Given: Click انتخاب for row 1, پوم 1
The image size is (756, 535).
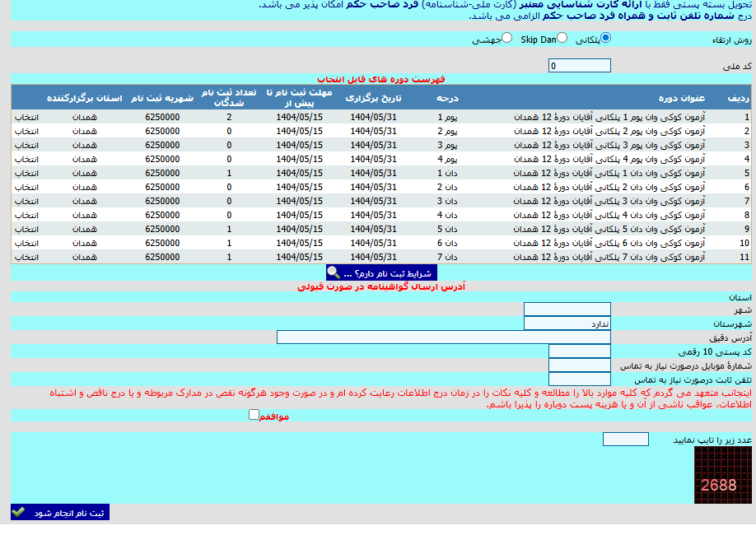Looking at the screenshot, I should 26,117.
